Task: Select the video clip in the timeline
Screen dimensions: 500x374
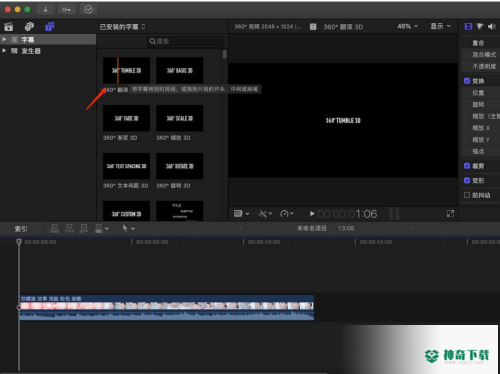Action: coord(166,308)
